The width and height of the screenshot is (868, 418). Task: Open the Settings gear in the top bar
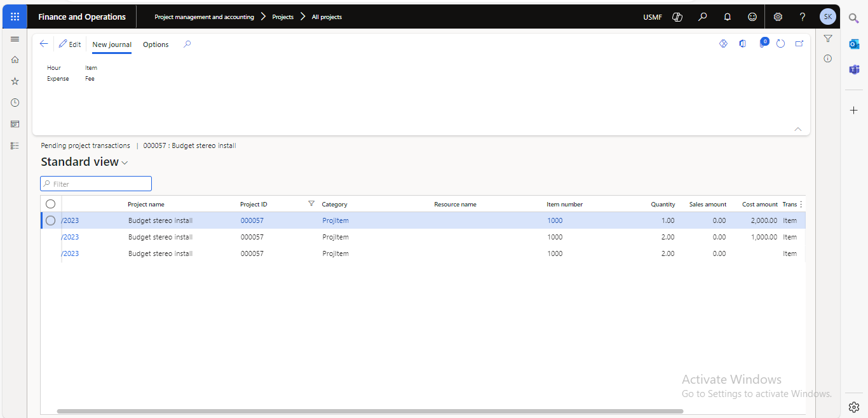click(x=778, y=17)
